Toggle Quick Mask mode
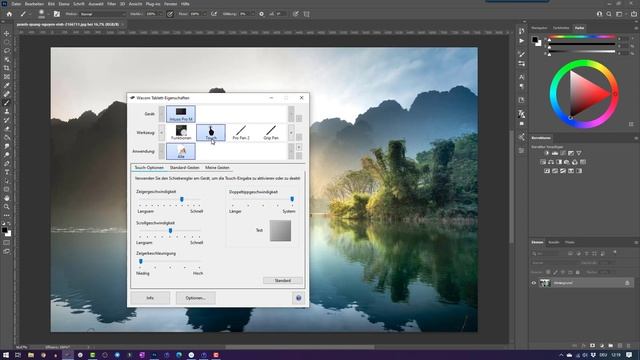Viewport: 640px width, 360px height. [7, 243]
